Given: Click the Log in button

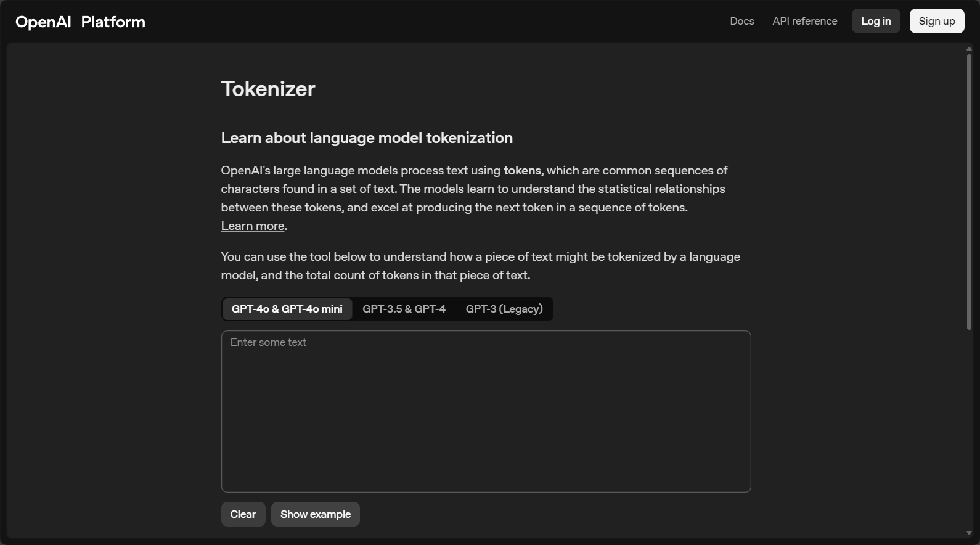Looking at the screenshot, I should (876, 21).
